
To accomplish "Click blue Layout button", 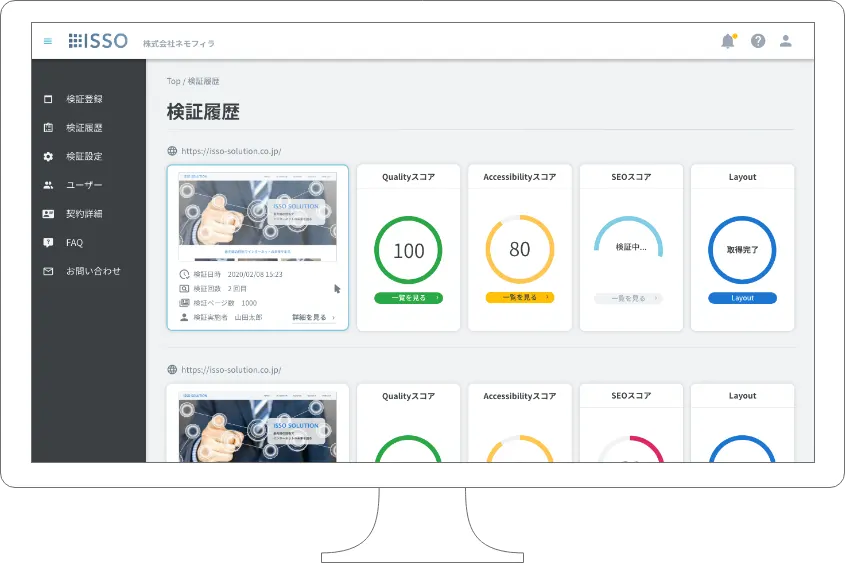I will click(x=742, y=298).
